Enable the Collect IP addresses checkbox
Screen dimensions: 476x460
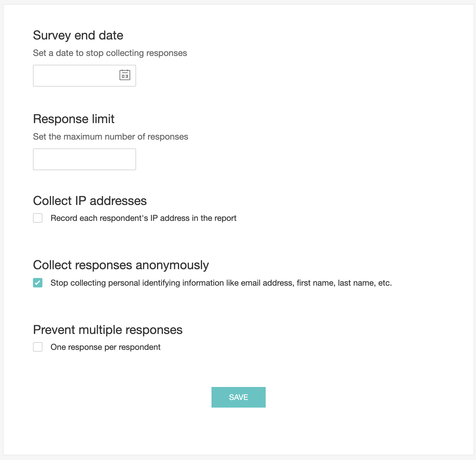38,218
